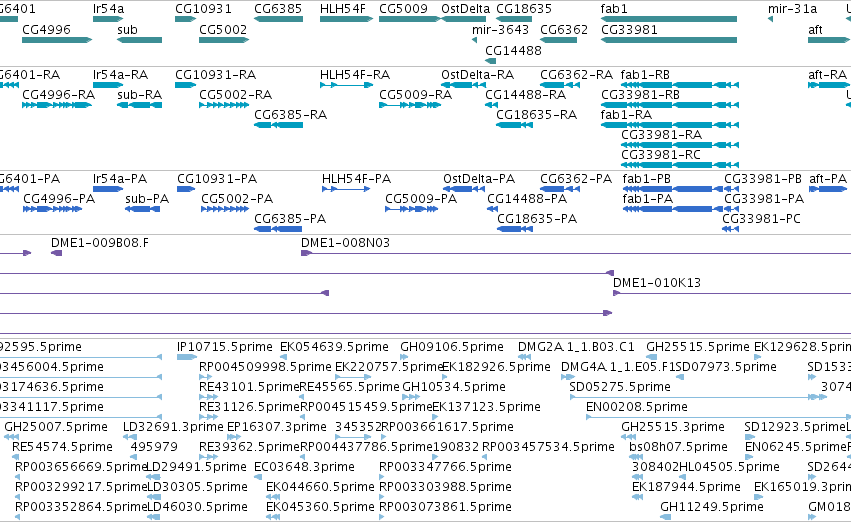Select the CG18635-RA transcript
This screenshot has width=851, height=522.
[514, 125]
